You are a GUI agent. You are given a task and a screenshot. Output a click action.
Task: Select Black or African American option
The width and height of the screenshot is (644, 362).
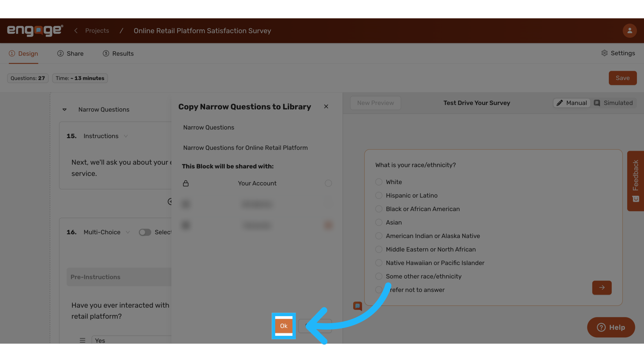coord(379,209)
